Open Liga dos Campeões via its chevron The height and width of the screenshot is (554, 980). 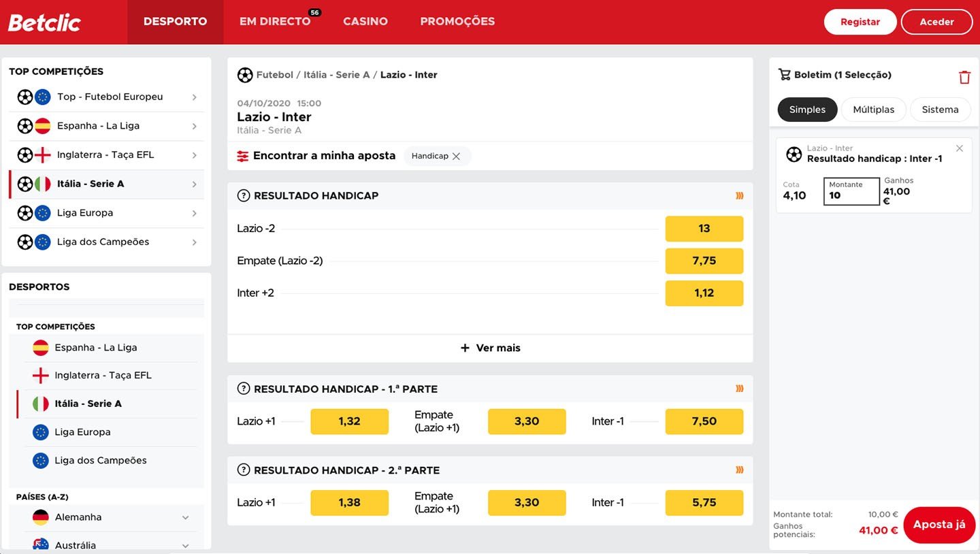point(195,242)
